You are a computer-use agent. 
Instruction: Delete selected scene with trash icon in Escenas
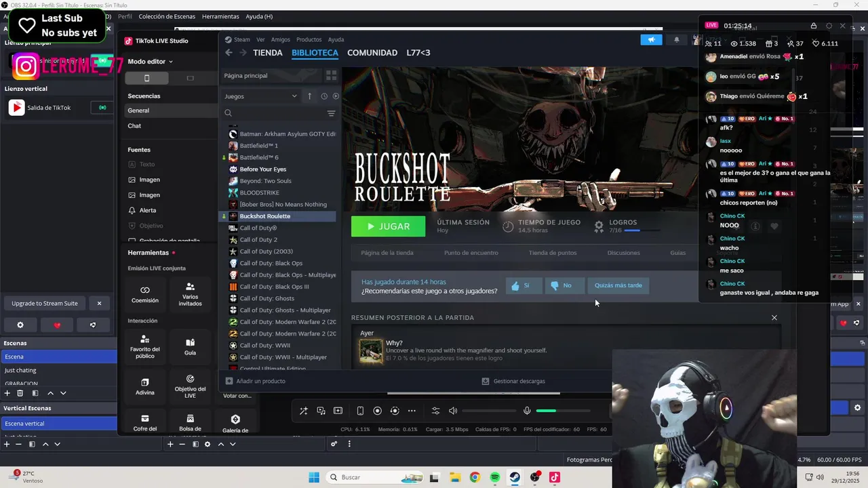tap(20, 393)
